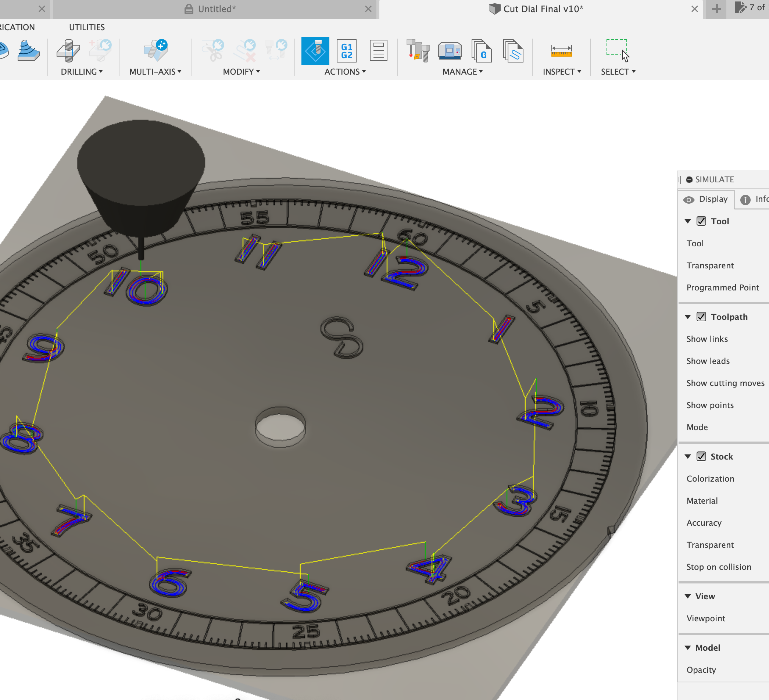Click the window Select tool icon
Viewport: 769px width, 700px height.
(x=617, y=50)
